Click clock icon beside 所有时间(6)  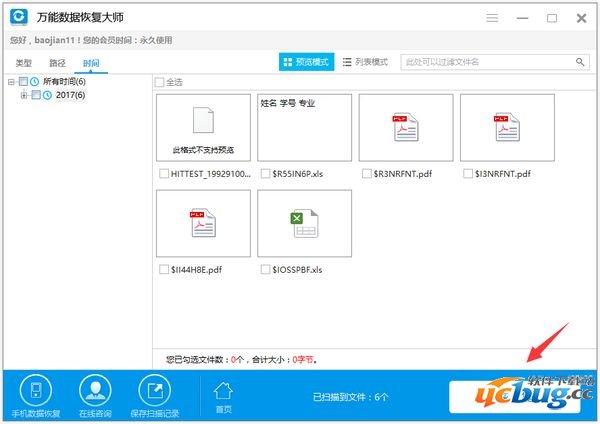coord(34,81)
